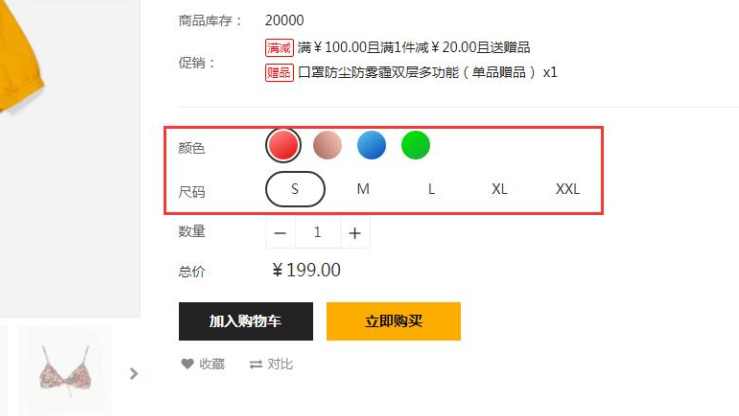Select size XL
The width and height of the screenshot is (739, 416).
pyautogui.click(x=500, y=189)
